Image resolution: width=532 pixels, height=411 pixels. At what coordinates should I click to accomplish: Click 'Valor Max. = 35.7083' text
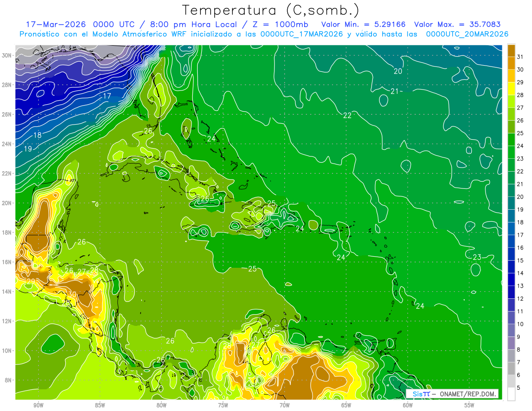click(458, 24)
